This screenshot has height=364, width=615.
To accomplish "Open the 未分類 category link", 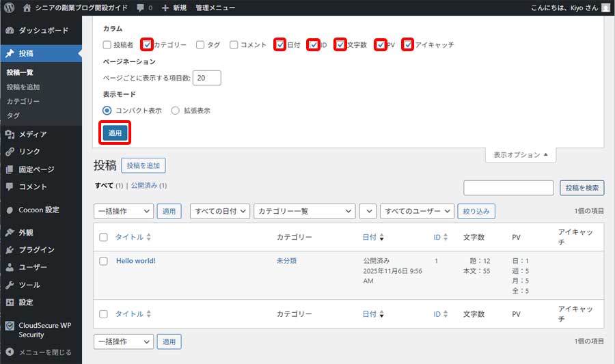I will click(x=286, y=261).
